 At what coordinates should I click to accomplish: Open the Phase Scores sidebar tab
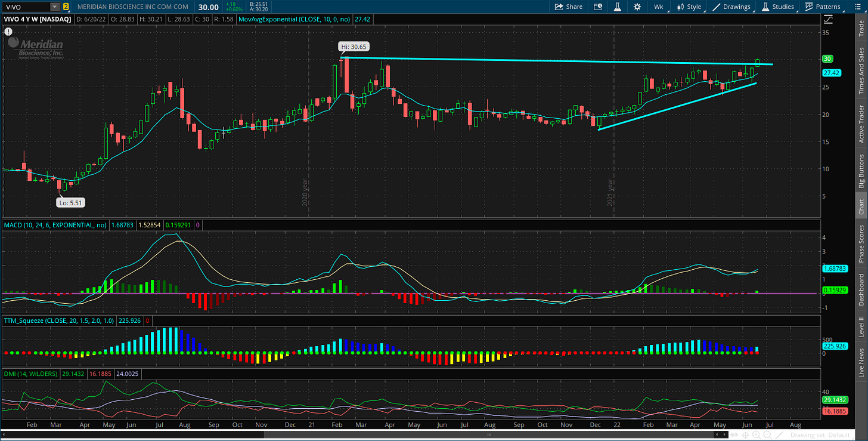861,243
